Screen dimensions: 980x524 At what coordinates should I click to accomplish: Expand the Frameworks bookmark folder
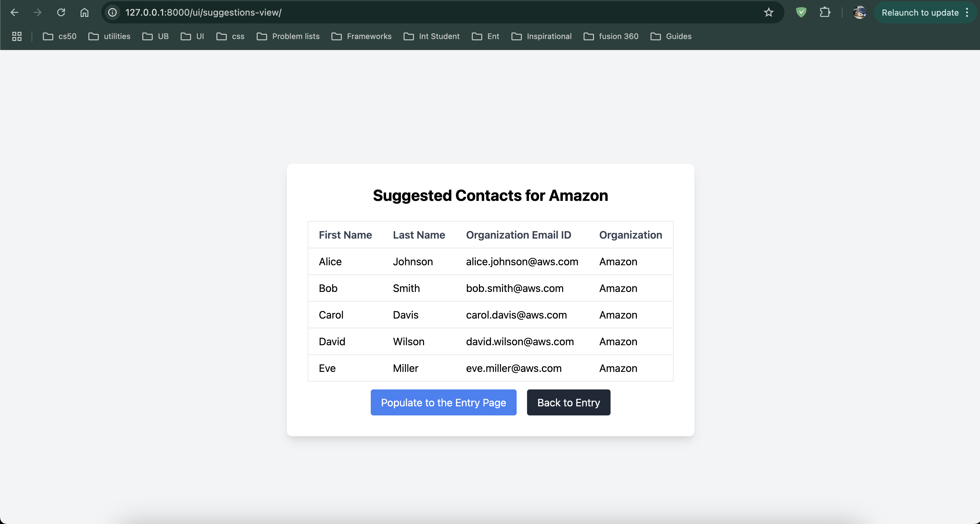point(361,36)
